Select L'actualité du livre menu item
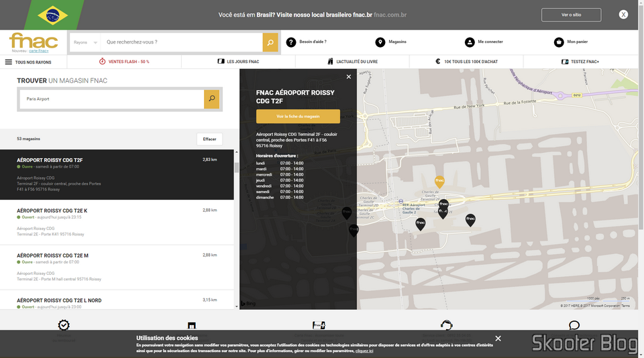 pos(352,62)
